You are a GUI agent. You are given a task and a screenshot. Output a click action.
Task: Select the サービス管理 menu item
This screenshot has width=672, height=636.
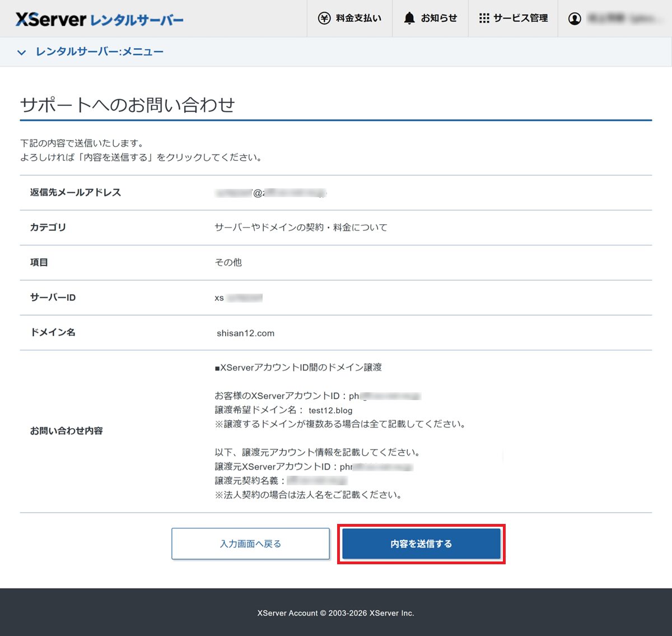[513, 17]
